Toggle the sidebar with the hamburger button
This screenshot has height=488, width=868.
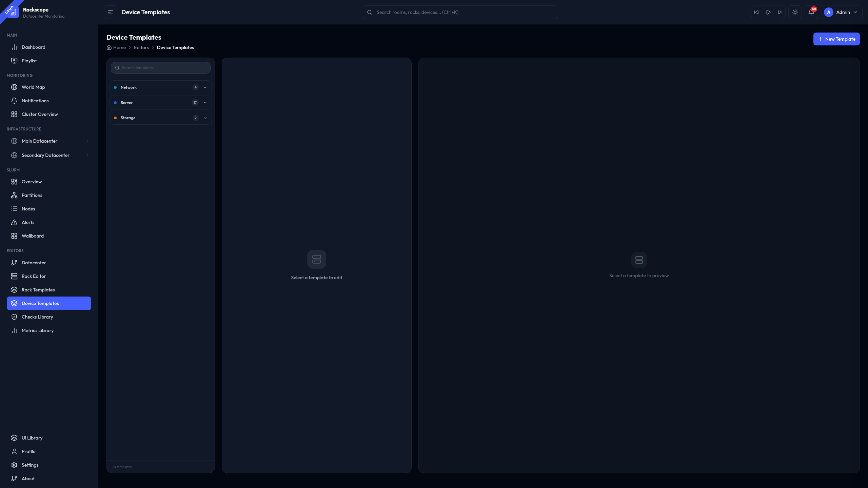point(110,12)
